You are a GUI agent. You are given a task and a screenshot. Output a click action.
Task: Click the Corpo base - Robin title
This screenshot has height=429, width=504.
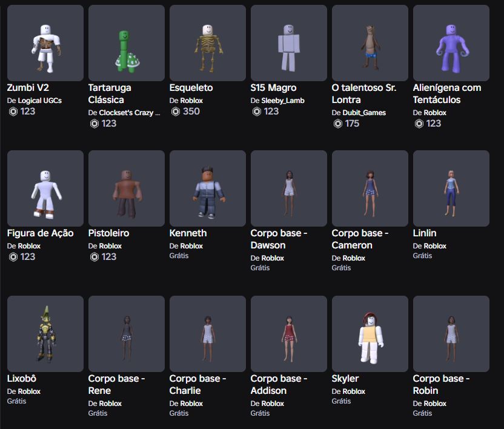pos(441,384)
